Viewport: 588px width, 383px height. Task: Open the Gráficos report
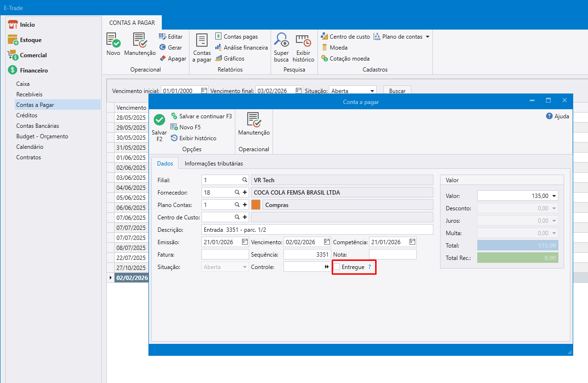point(230,59)
